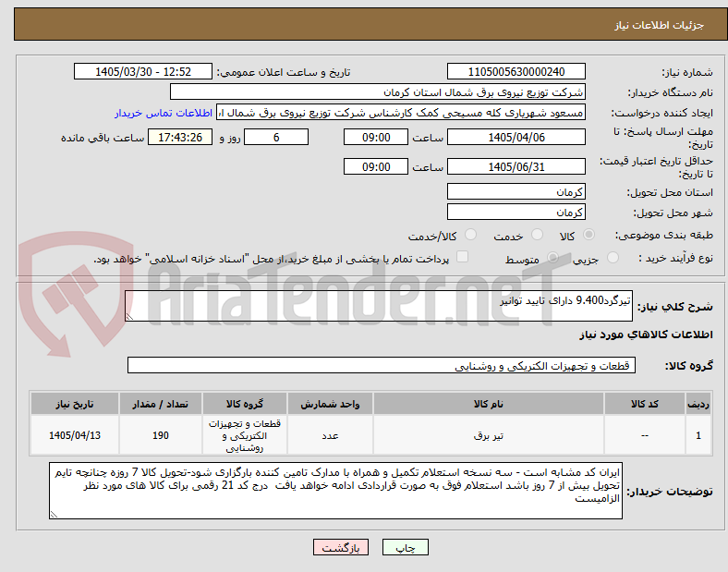This screenshot has height=572, width=728.
Task: Click the ردیف column header
Action: (698, 404)
